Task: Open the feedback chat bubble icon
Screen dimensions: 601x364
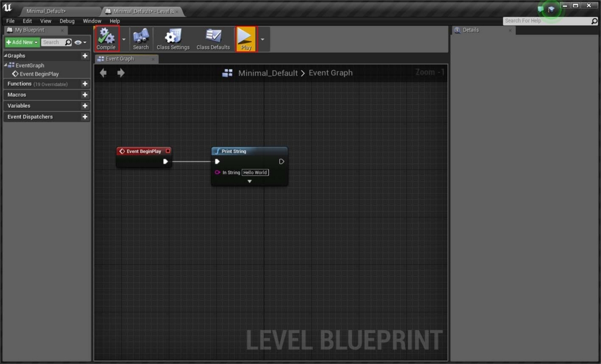Action: point(541,9)
